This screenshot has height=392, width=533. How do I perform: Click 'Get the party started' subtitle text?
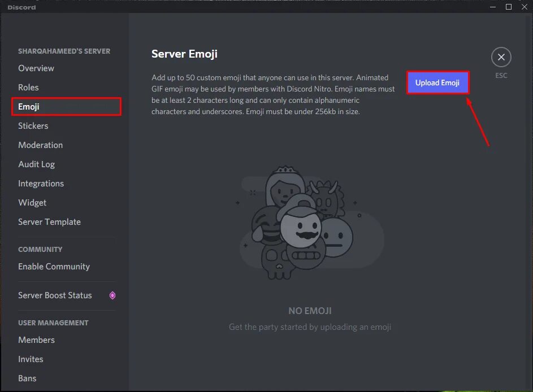pyautogui.click(x=310, y=327)
